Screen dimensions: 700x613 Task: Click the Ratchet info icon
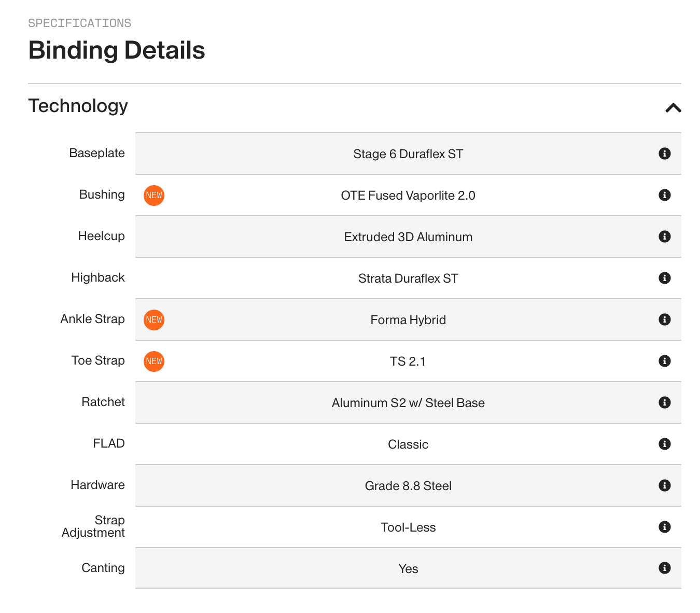click(x=664, y=402)
